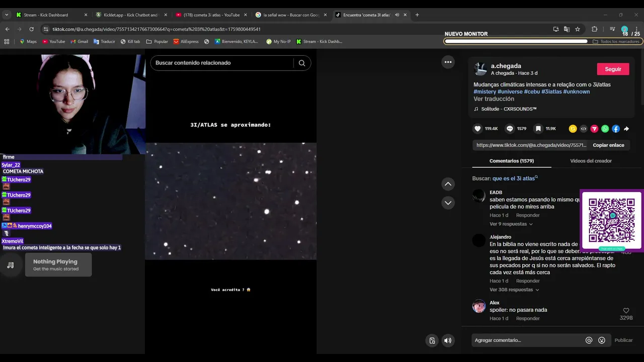
Task: Click 'Ver traducción' under the caption
Action: [494, 99]
